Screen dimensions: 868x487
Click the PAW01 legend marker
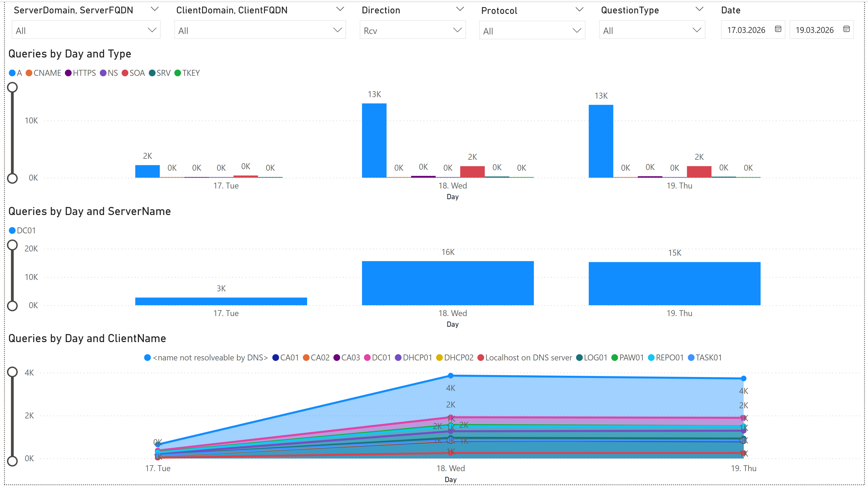614,358
